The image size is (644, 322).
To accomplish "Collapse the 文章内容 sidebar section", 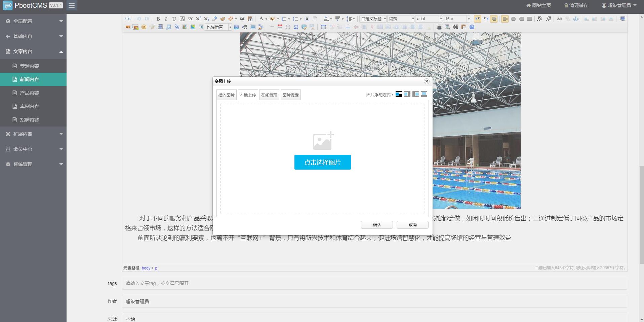I will click(x=33, y=51).
